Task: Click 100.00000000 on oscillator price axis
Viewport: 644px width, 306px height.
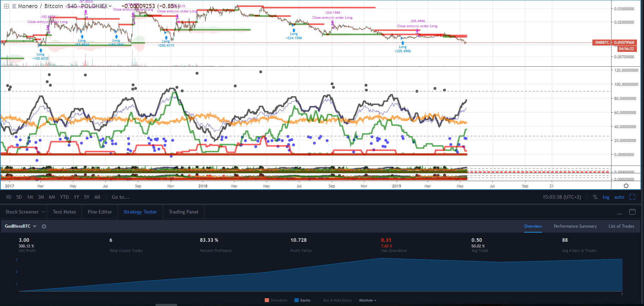Action: (x=626, y=84)
